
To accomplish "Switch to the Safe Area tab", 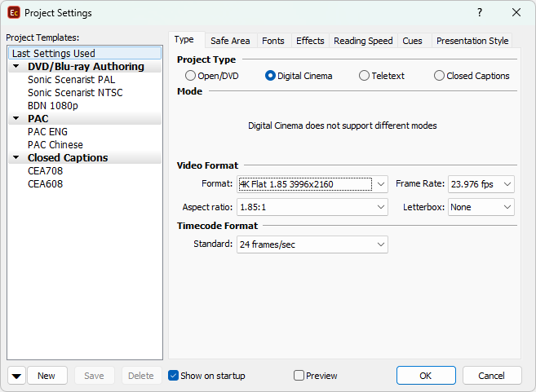I will 230,41.
